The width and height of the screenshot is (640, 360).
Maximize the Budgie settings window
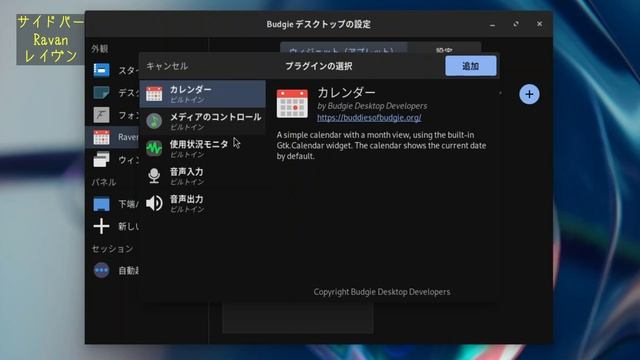[x=516, y=24]
